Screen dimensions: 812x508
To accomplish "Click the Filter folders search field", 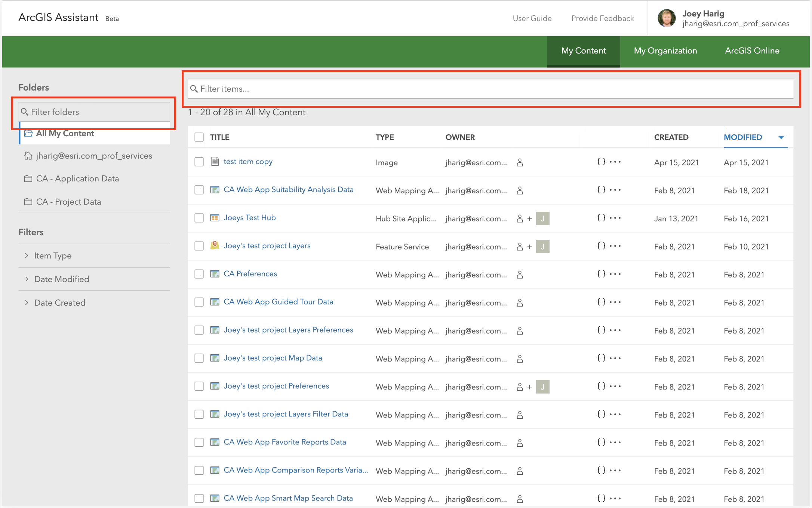I will coord(94,112).
